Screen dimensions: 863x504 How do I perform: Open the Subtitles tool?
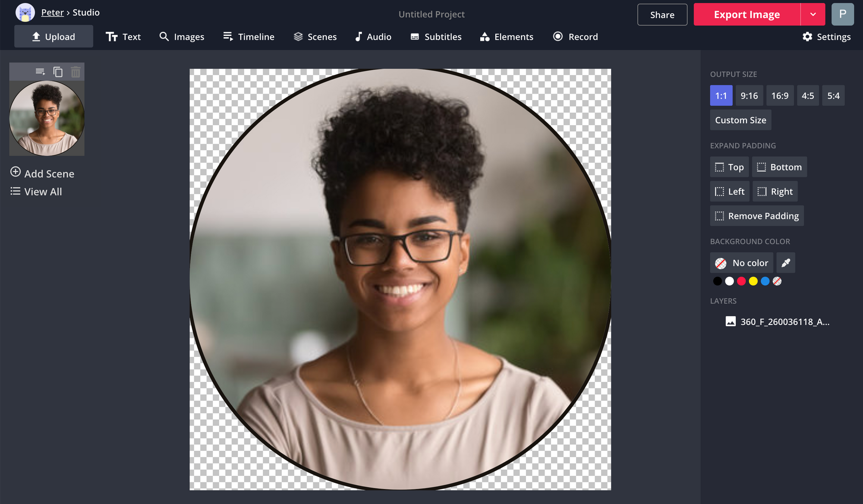tap(436, 37)
